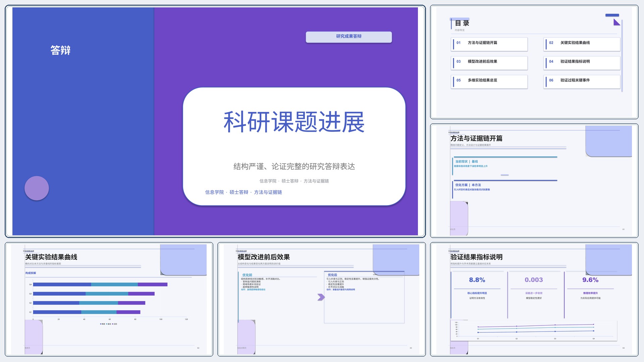Select contents entry 01 方法与证据链开篇

tap(489, 44)
